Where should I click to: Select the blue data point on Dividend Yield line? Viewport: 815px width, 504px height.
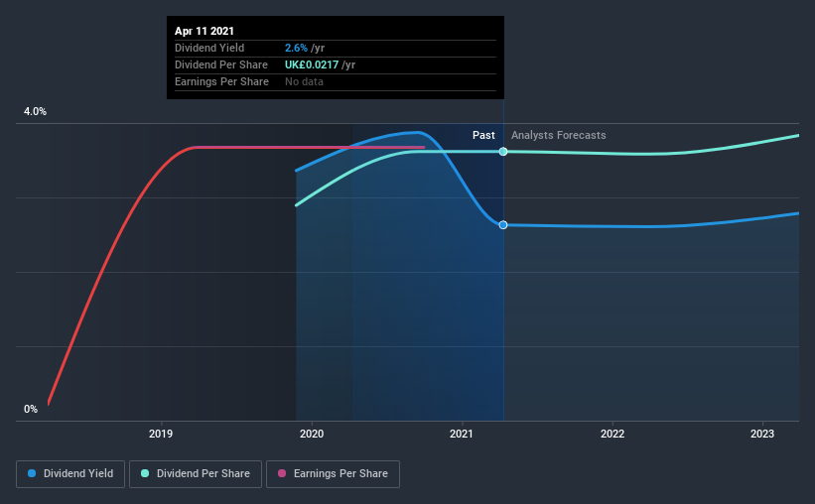click(x=503, y=225)
